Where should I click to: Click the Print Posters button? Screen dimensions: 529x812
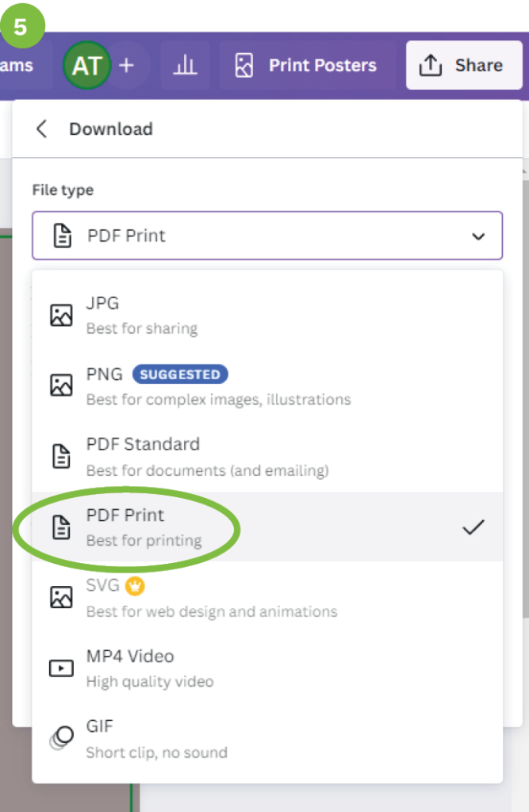[x=306, y=66]
